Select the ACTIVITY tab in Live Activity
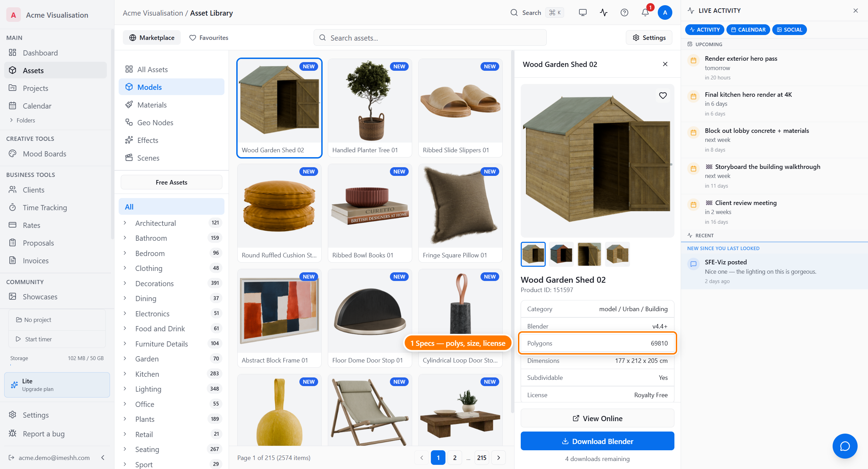Viewport: 868px width, 469px height. coord(705,29)
